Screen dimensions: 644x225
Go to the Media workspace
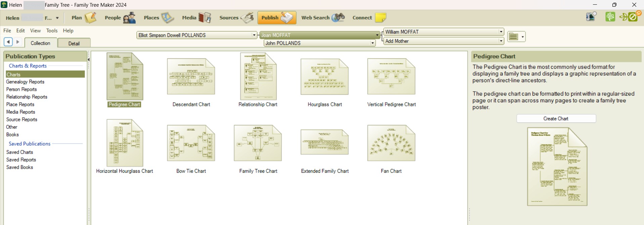(197, 18)
